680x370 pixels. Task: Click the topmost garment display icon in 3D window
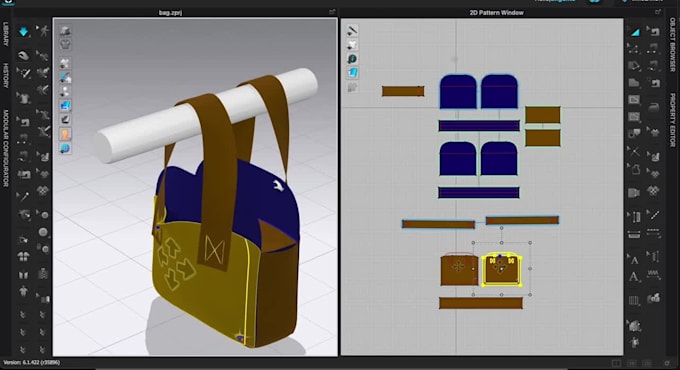pyautogui.click(x=65, y=30)
